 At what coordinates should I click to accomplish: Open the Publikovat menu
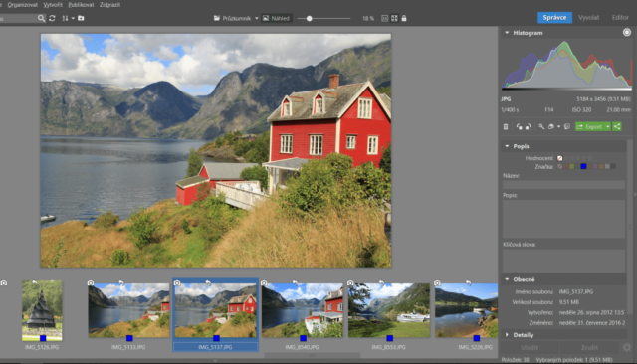point(81,5)
